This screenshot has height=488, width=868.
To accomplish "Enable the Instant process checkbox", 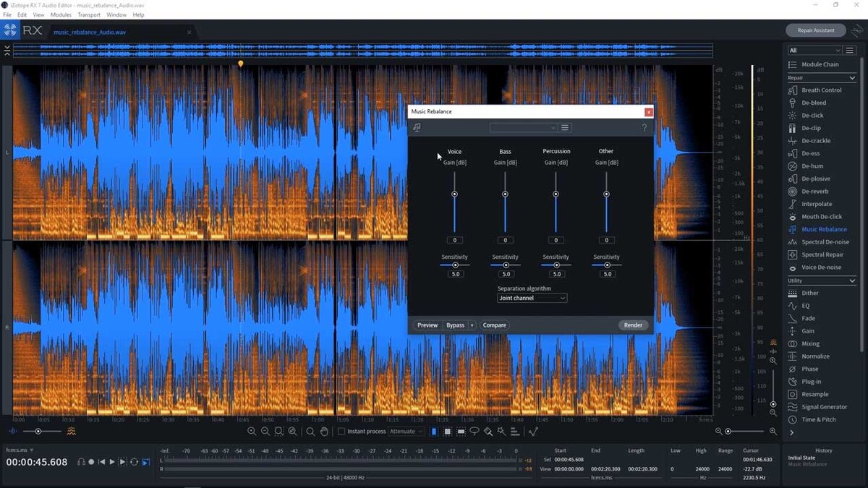I will pyautogui.click(x=342, y=432).
